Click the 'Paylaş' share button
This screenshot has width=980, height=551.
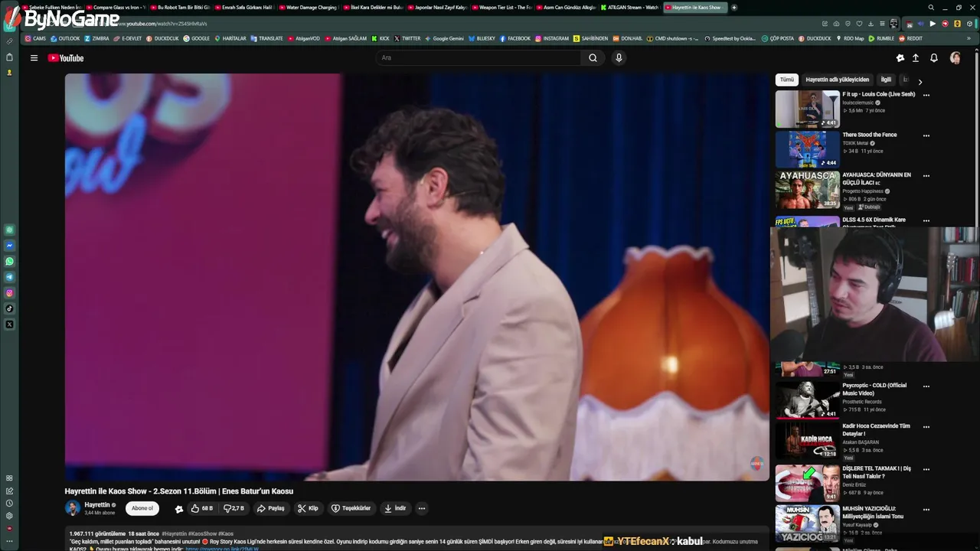pos(271,508)
